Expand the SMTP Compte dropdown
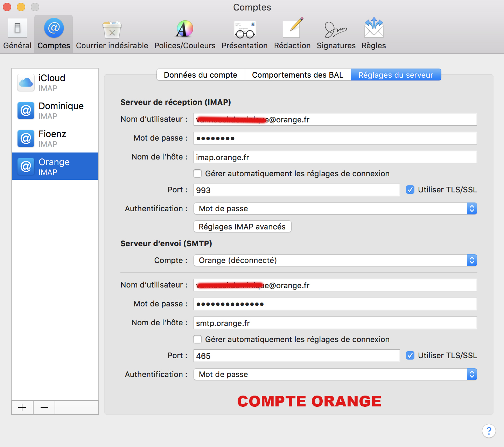The height and width of the screenshot is (447, 504). pyautogui.click(x=335, y=261)
